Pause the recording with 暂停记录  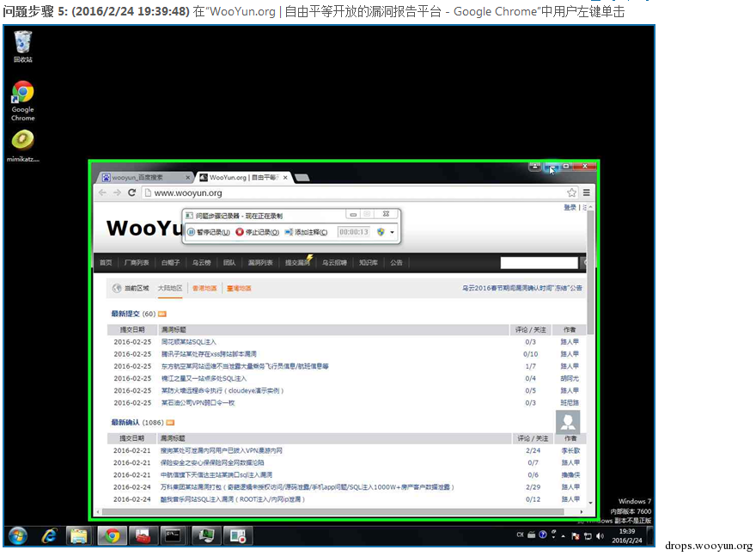tap(208, 232)
